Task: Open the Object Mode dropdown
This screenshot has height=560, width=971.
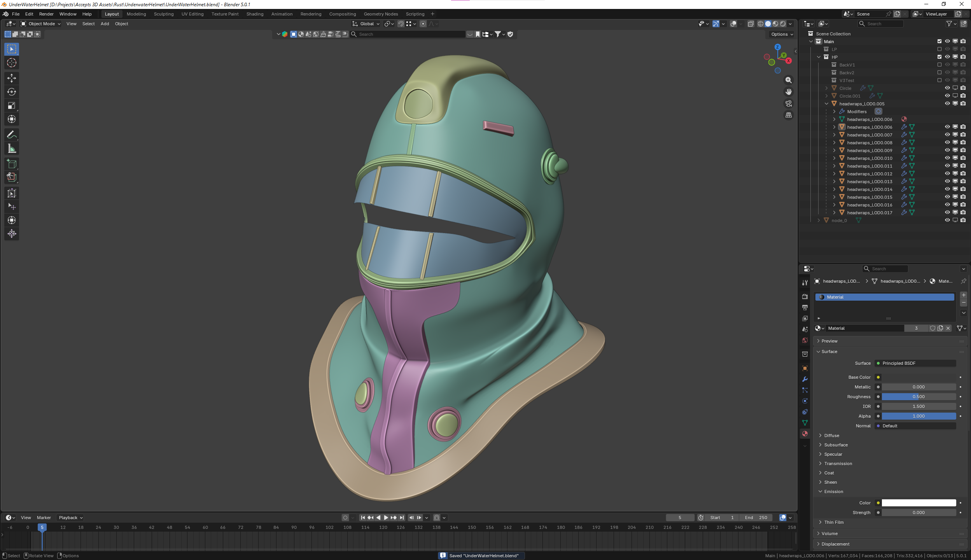Action: (x=41, y=24)
